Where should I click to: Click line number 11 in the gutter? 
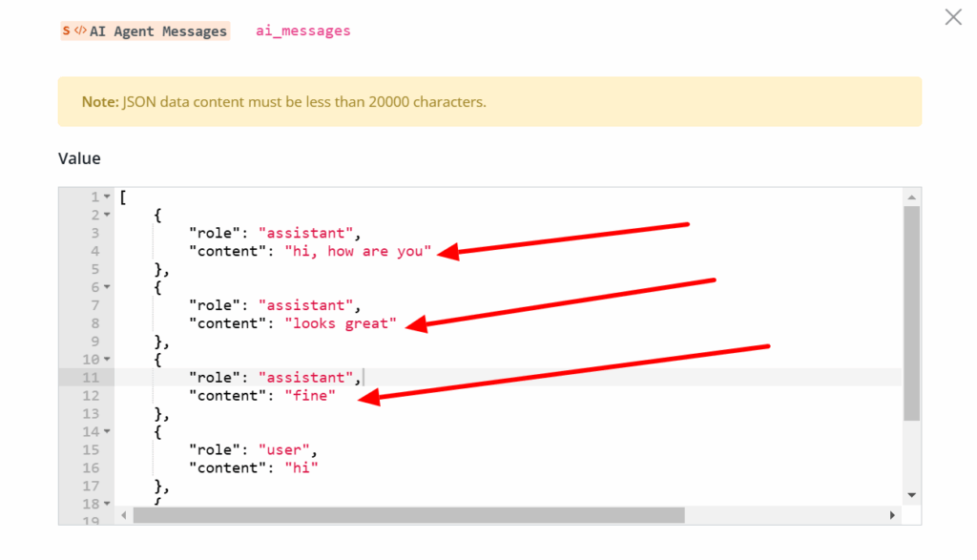[x=93, y=378]
